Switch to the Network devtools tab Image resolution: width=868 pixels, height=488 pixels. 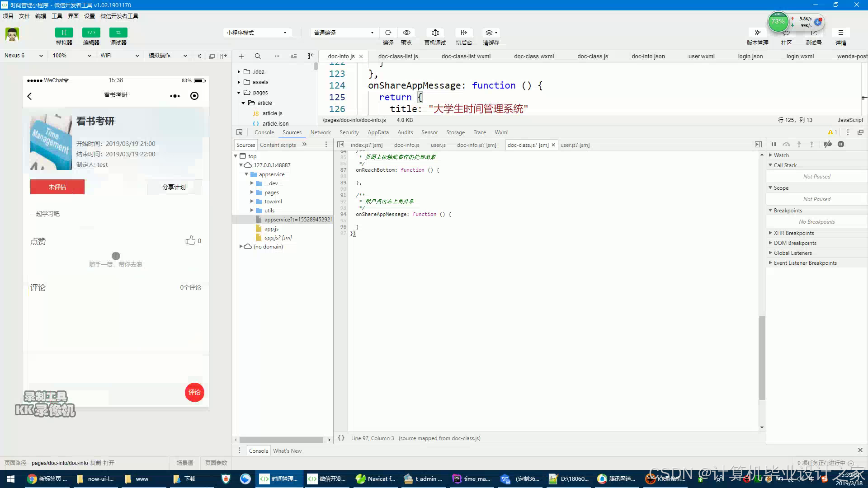click(320, 132)
